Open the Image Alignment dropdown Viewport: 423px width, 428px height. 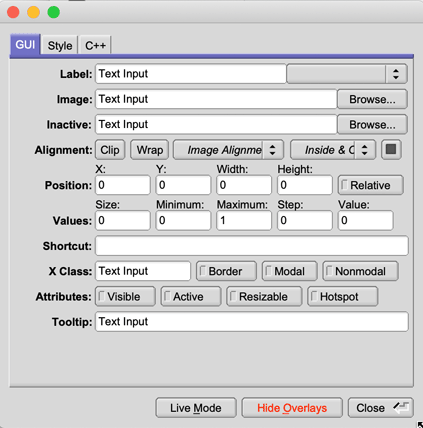point(228,150)
